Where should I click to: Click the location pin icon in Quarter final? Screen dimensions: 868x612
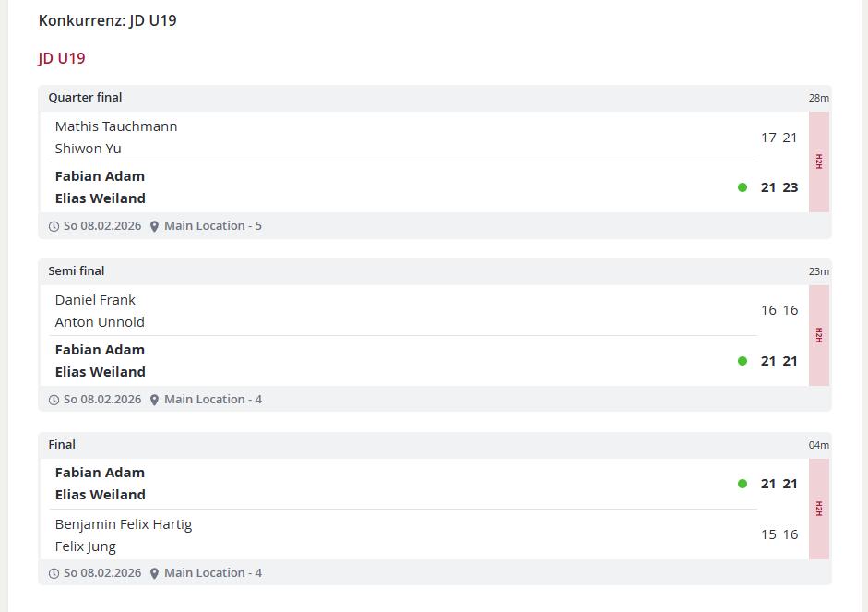[154, 226]
